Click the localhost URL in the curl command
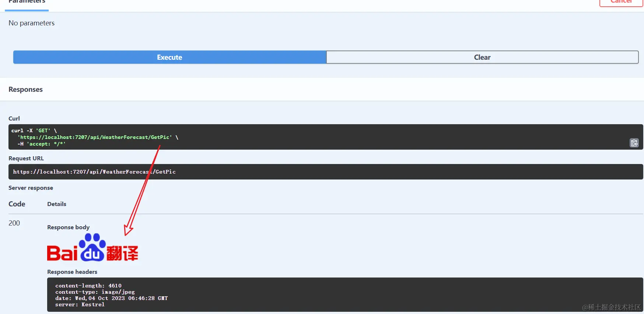This screenshot has width=644, height=314. [x=96, y=137]
